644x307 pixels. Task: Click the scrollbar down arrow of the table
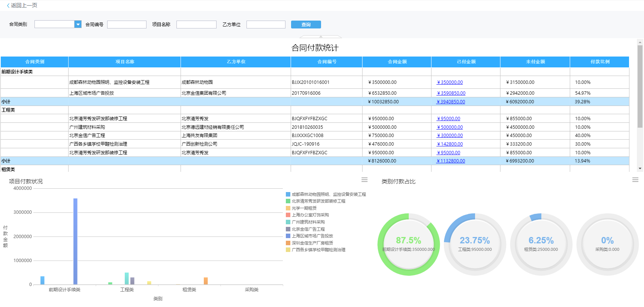[x=640, y=168]
